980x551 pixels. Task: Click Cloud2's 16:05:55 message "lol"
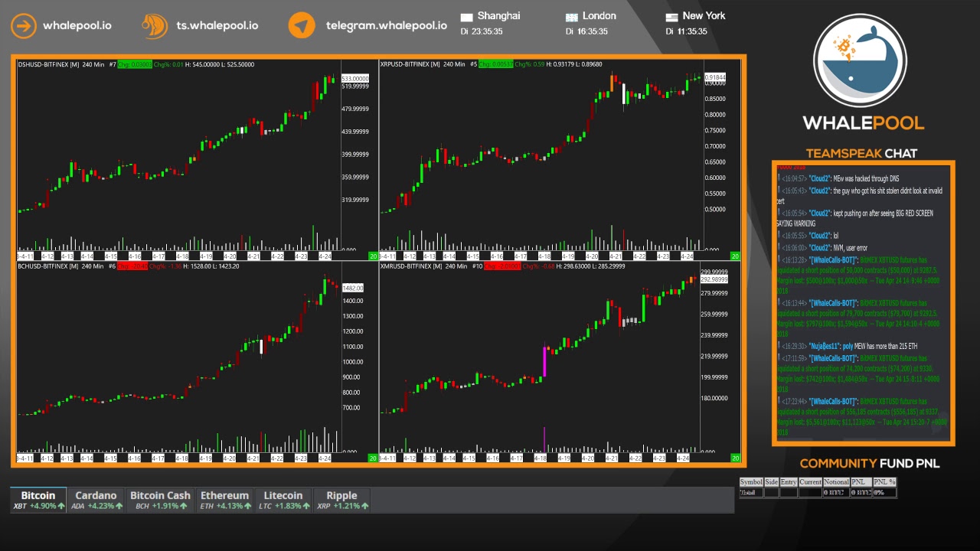point(808,236)
